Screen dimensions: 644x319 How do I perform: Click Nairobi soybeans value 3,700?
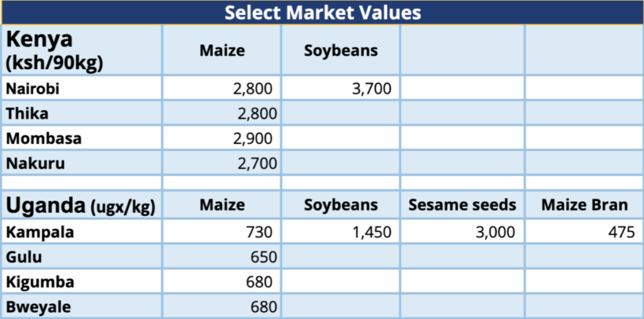[x=372, y=89]
